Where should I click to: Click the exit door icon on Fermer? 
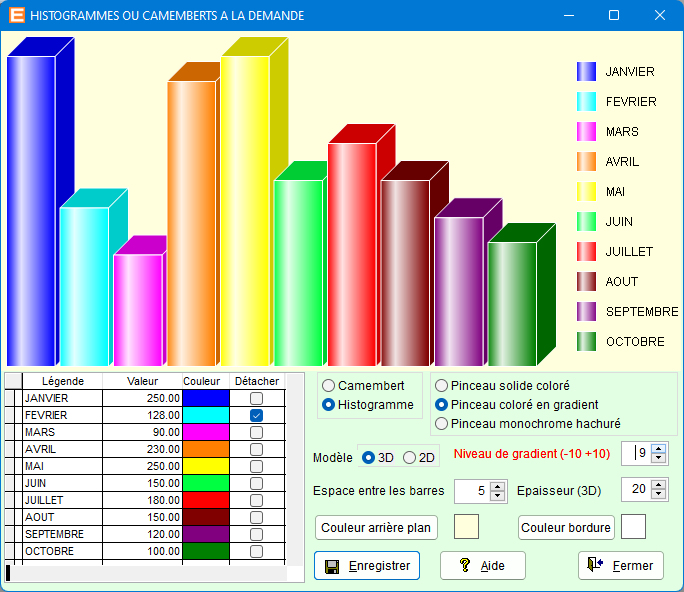(595, 565)
